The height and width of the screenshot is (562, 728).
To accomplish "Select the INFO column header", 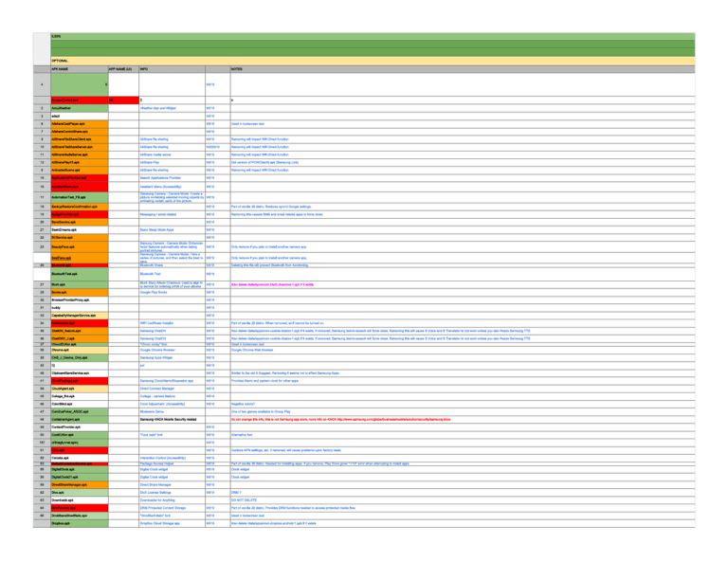I will (172, 68).
